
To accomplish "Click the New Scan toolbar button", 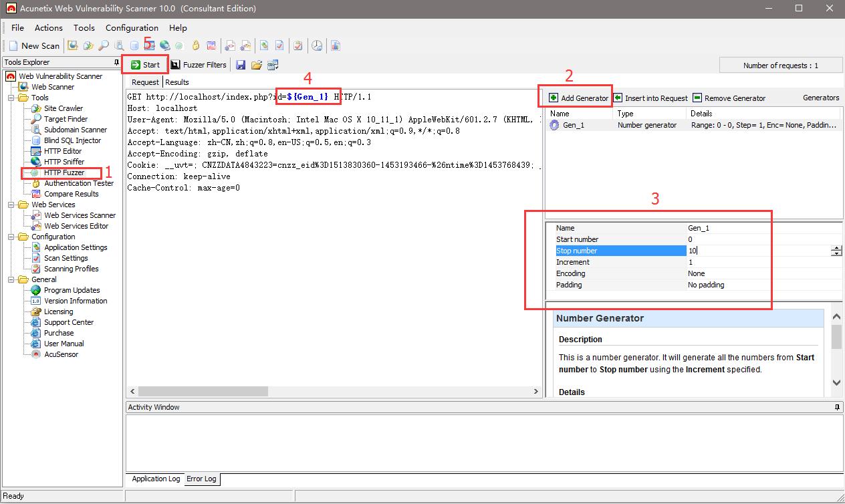I will 35,45.
